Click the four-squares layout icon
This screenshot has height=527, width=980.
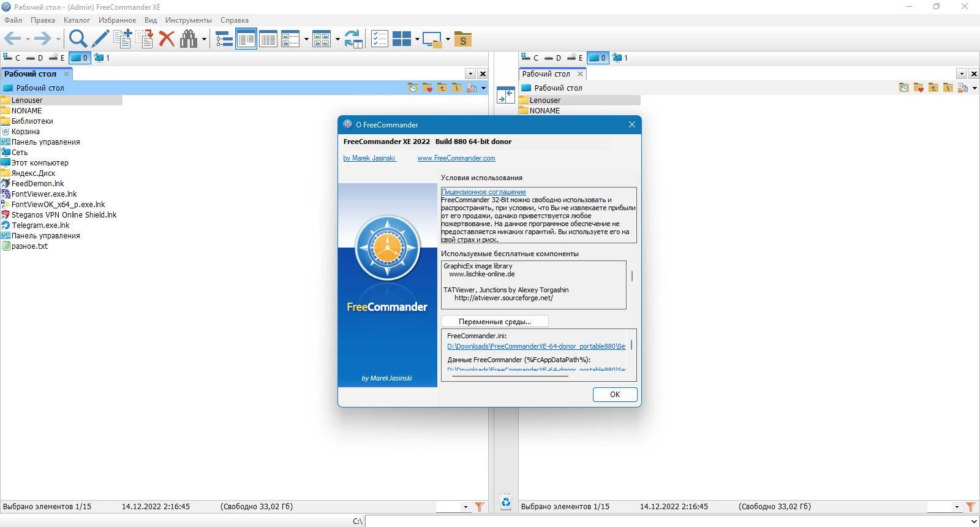[402, 39]
